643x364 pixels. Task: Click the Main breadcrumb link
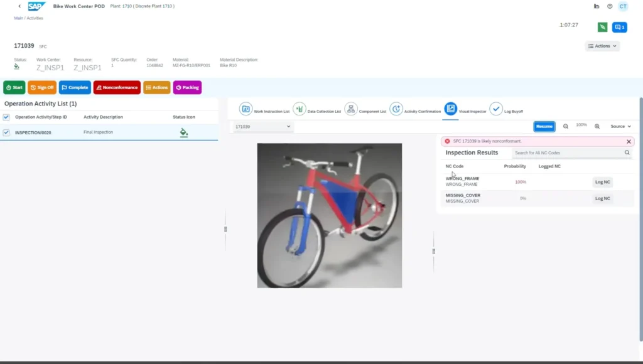[18, 18]
